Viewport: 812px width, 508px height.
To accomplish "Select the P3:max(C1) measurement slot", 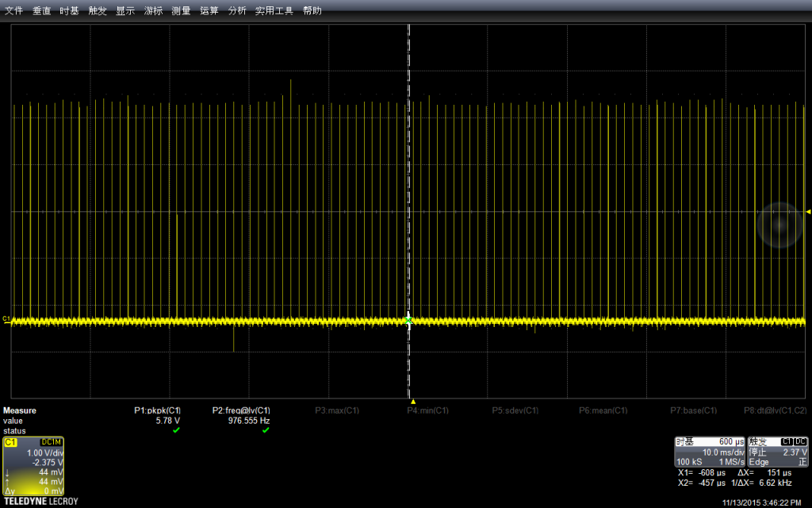I will [x=337, y=410].
